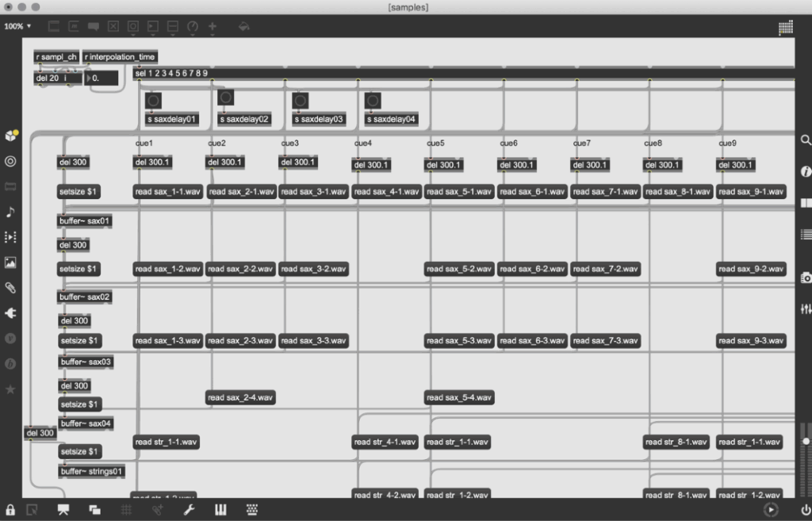This screenshot has width=812, height=521.
Task: Open the packages cube icon in sidebar
Action: pyautogui.click(x=11, y=136)
